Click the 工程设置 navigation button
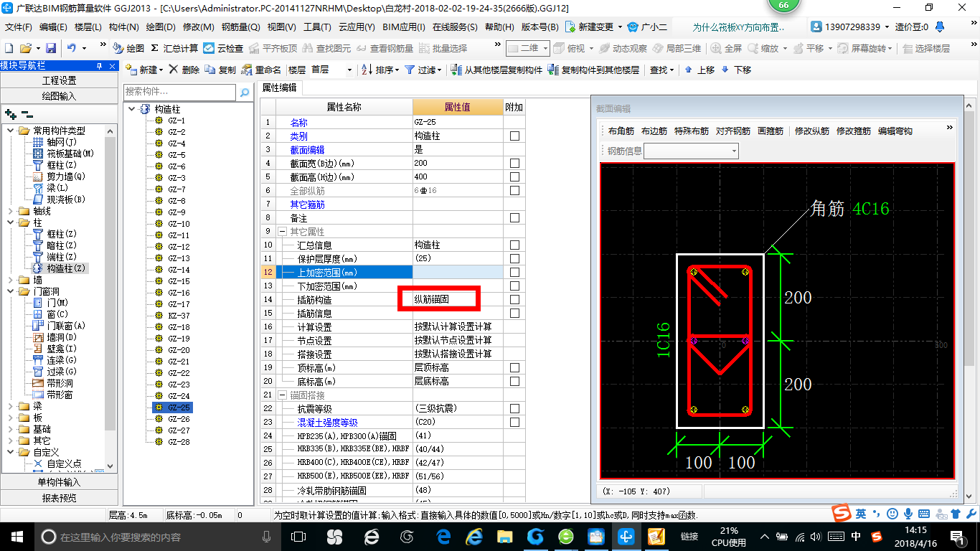The height and width of the screenshot is (551, 980). 59,80
